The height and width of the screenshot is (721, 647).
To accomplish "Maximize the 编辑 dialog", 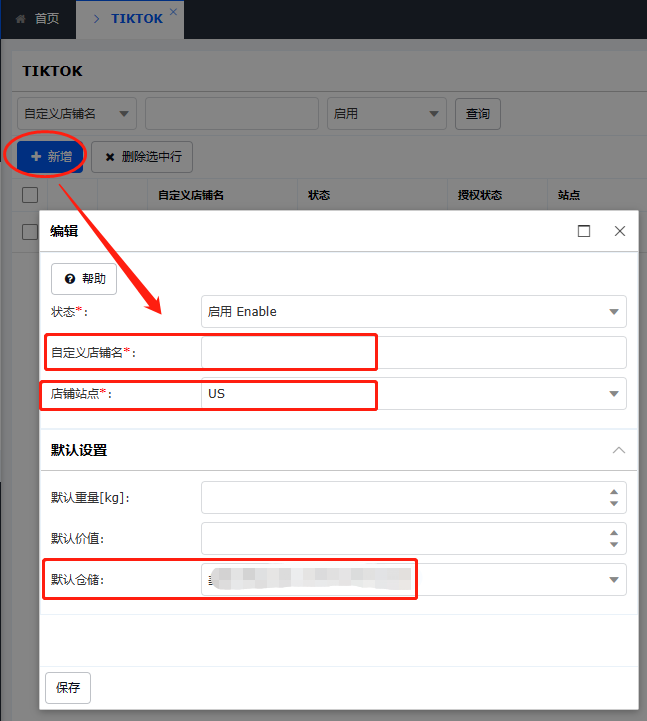I will (584, 231).
